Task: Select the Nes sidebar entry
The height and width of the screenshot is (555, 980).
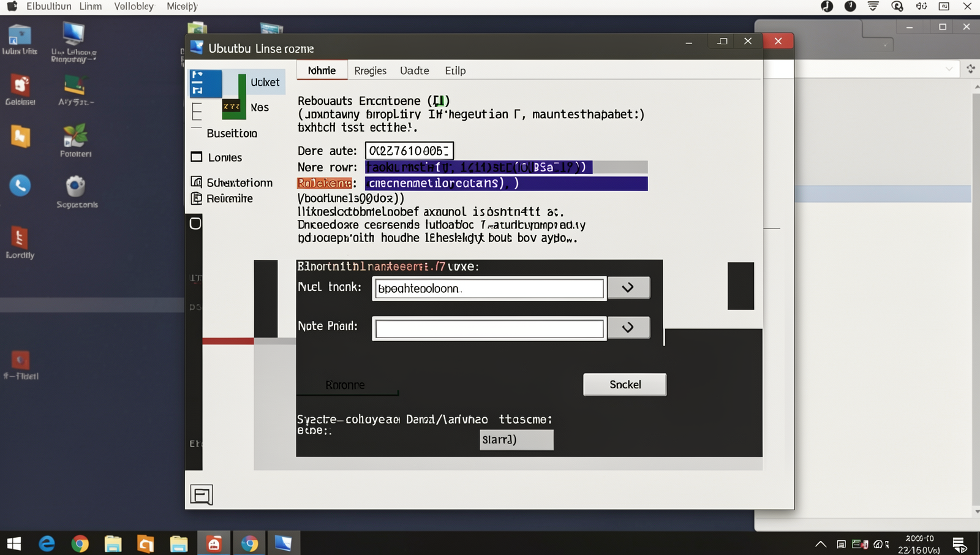Action: tap(260, 108)
